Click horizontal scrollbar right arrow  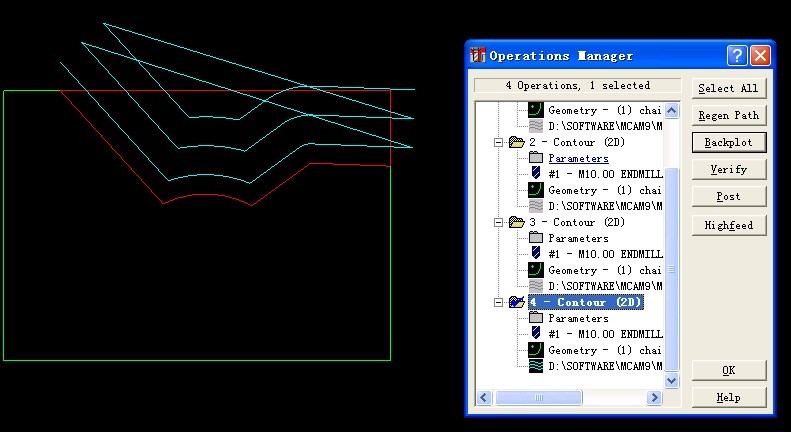coord(655,398)
